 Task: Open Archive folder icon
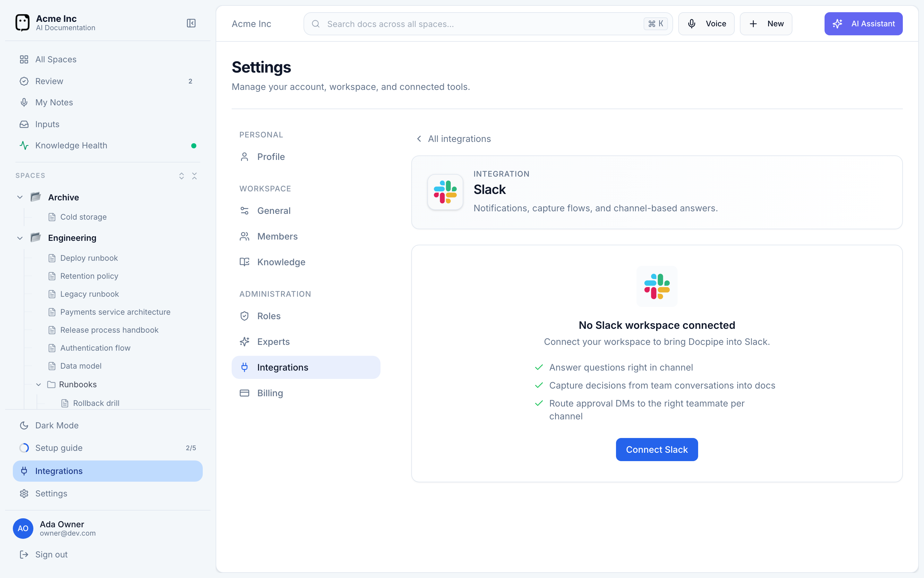(x=36, y=197)
